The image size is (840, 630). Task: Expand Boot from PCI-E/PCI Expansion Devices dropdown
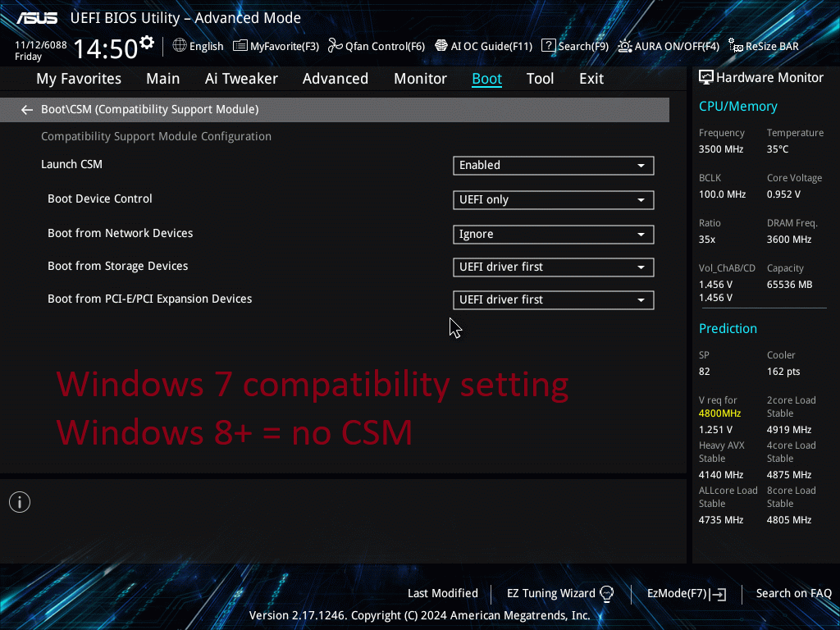point(553,300)
